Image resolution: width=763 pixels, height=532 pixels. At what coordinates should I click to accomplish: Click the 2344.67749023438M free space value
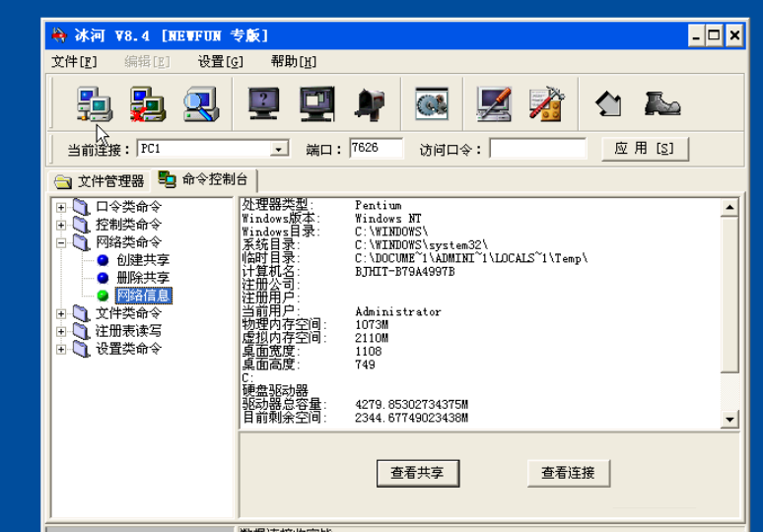point(412,418)
